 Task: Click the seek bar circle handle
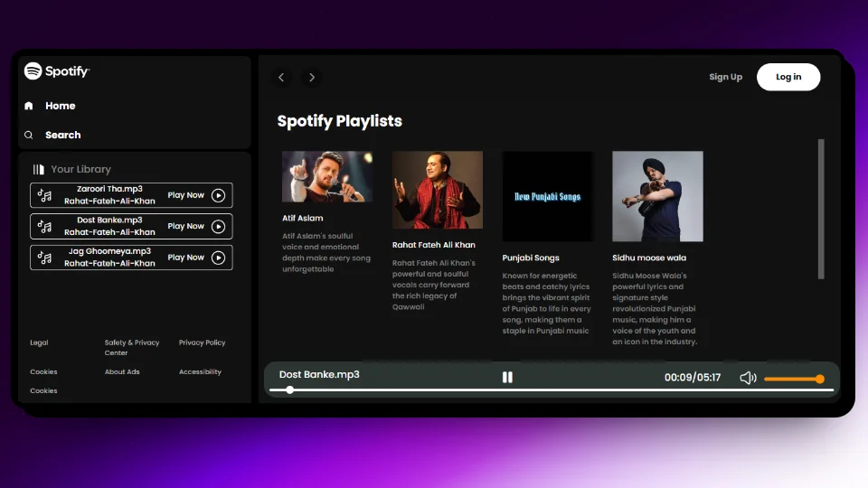289,390
